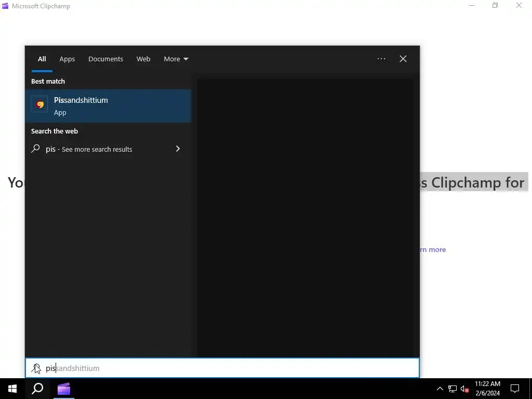Open the clock showing 11:22 AM
This screenshot has width=532, height=399.
487,389
